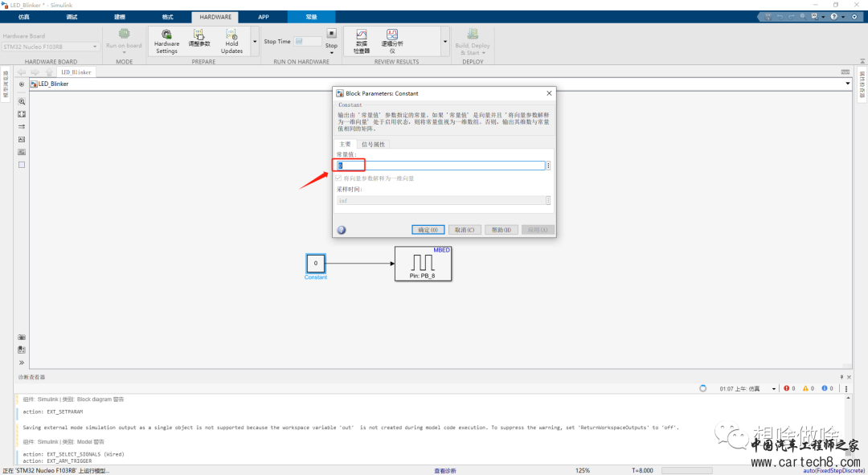
Task: Open help icon in Block Parameters dialog
Action: pos(342,230)
